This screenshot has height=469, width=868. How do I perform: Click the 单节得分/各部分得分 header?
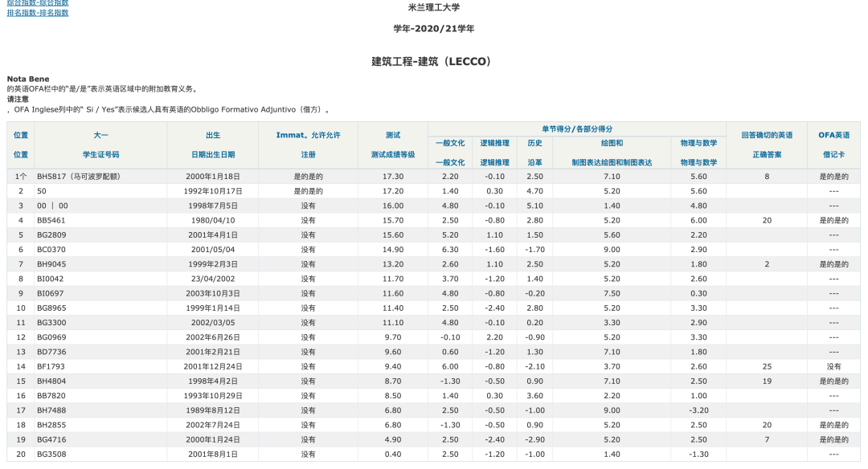(577, 128)
